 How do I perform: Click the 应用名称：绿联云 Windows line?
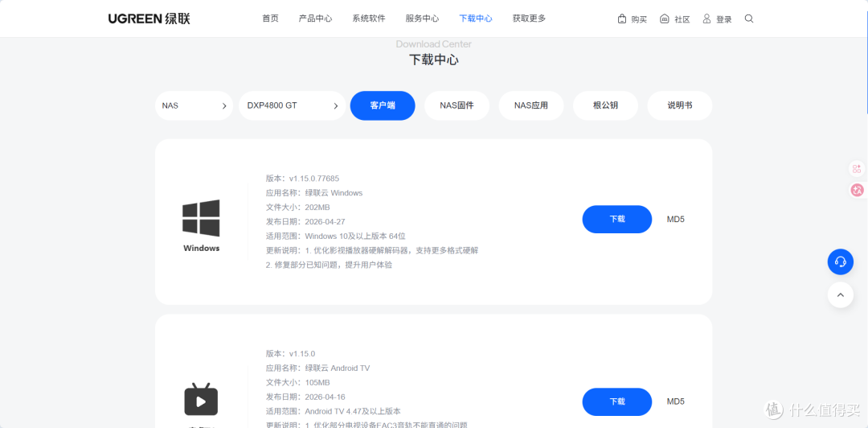314,193
